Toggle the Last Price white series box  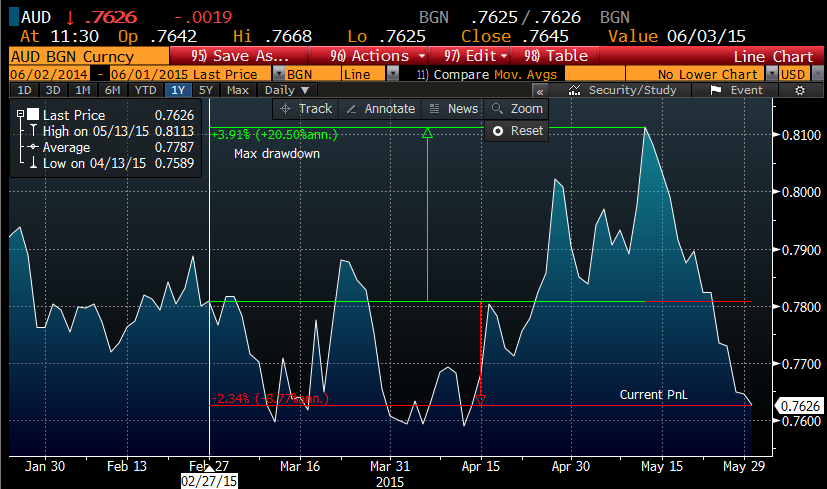point(33,115)
